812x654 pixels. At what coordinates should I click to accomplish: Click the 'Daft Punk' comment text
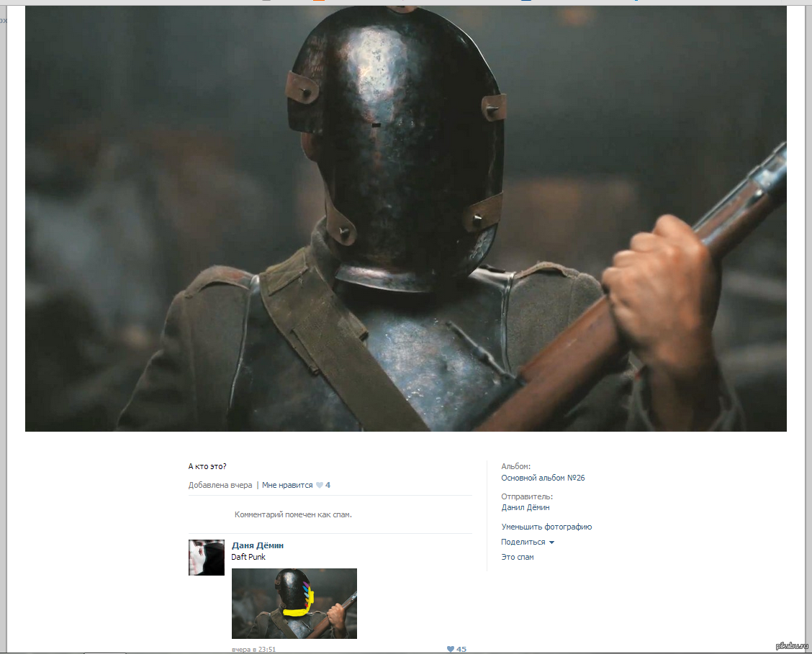pyautogui.click(x=248, y=558)
